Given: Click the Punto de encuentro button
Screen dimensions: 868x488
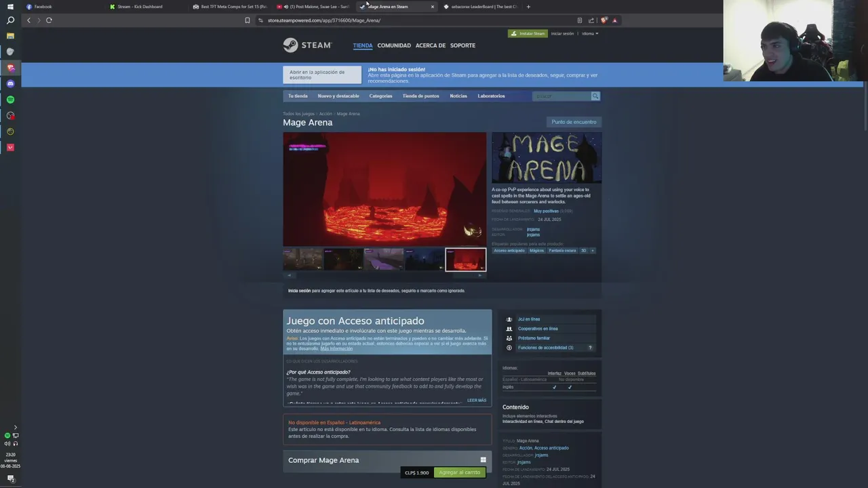Looking at the screenshot, I should 574,122.
